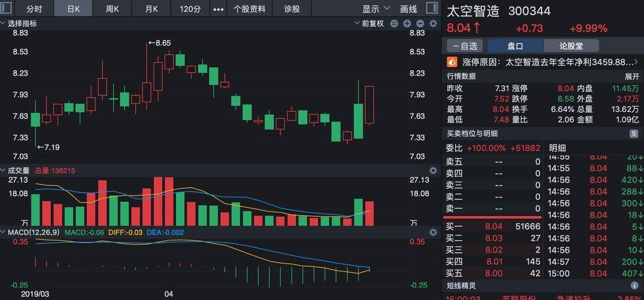Click the 买卖档位与明细 section header

coord(472,134)
